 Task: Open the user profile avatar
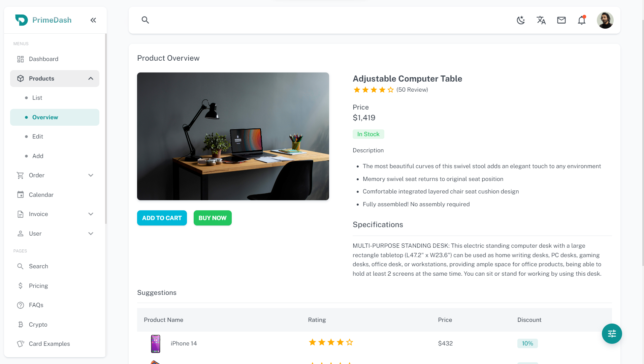click(605, 20)
